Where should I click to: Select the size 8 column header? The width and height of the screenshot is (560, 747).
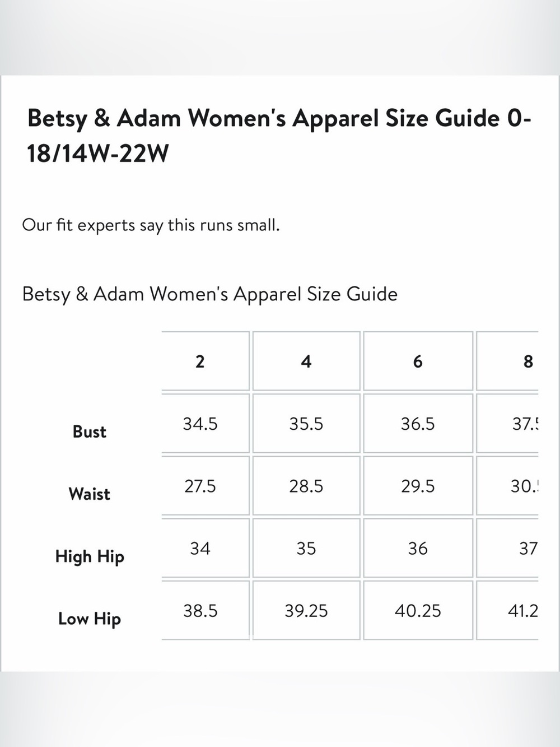[507, 361]
